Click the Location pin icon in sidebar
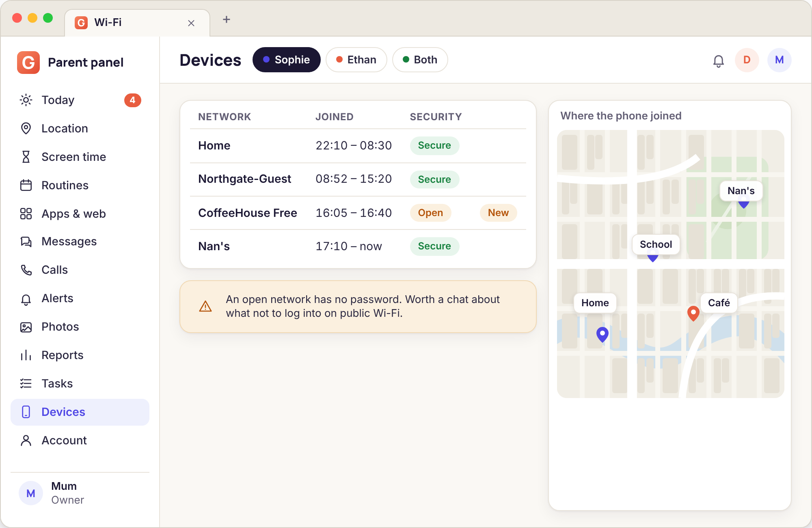Image resolution: width=812 pixels, height=528 pixels. 26,128
